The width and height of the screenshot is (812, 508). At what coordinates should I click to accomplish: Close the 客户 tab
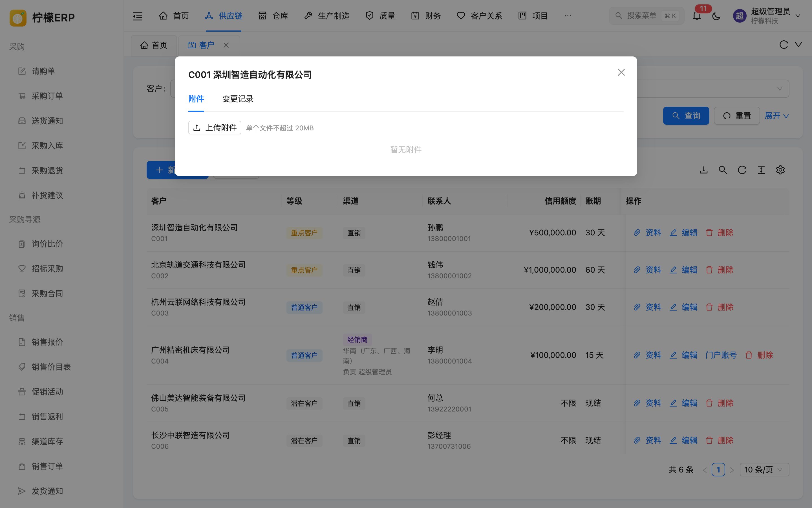tap(226, 45)
